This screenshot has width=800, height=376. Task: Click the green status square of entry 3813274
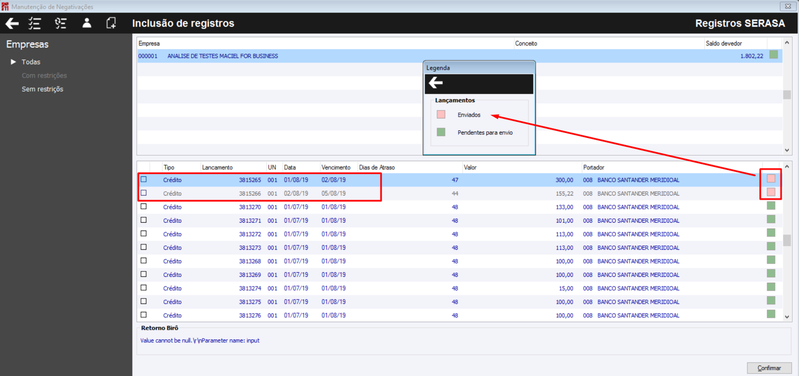click(x=771, y=287)
